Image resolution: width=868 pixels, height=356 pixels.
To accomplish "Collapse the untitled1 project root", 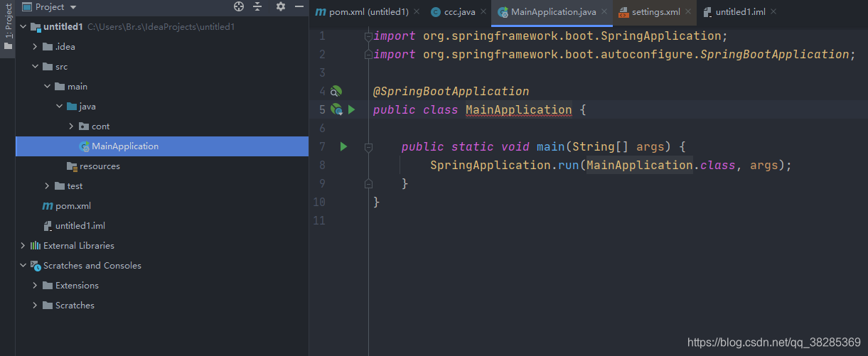I will (23, 27).
